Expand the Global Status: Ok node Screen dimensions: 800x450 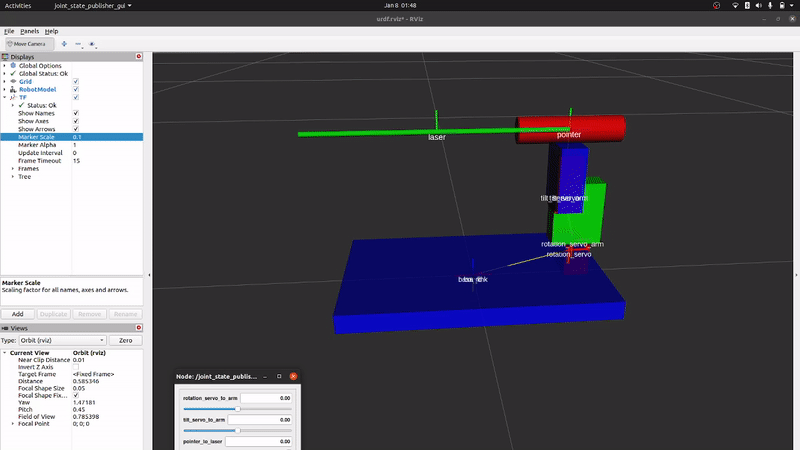pos(5,73)
